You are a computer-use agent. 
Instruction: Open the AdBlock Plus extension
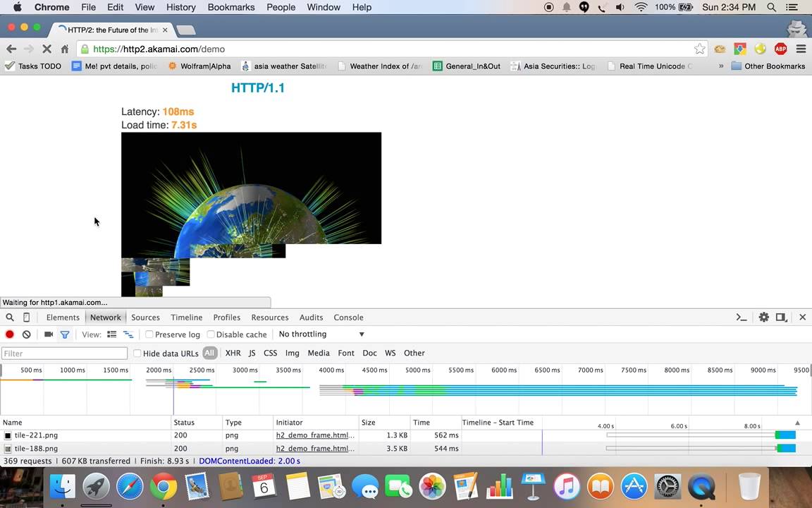pos(780,49)
